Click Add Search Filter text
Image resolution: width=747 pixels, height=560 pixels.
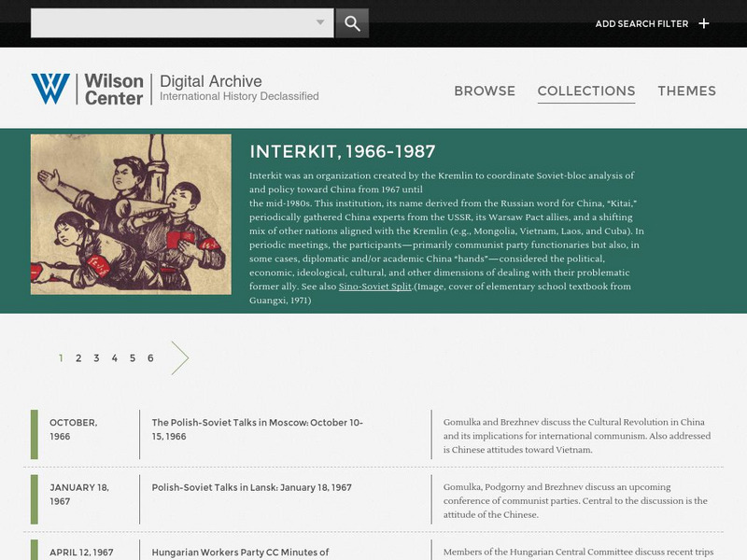[x=641, y=23]
